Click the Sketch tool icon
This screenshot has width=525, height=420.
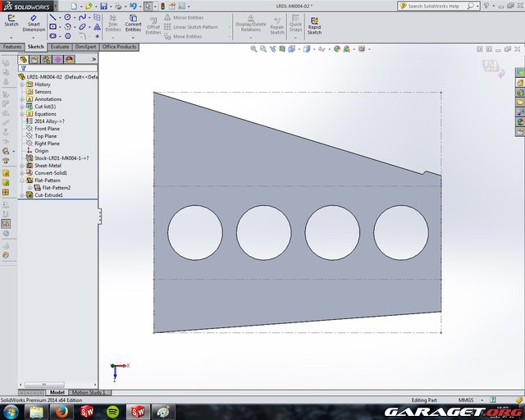pos(11,20)
